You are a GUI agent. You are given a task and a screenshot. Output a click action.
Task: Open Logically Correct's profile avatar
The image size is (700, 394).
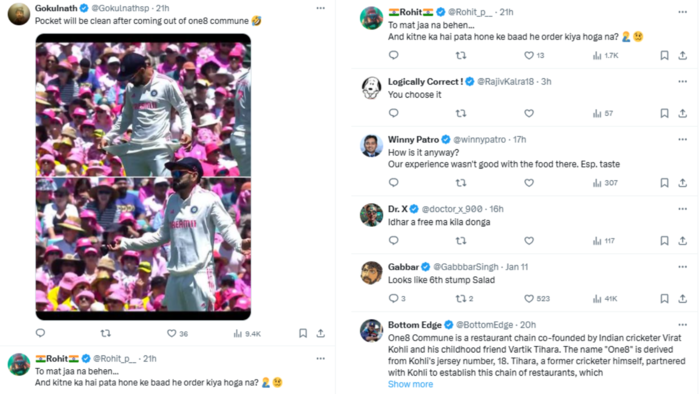[x=371, y=88]
